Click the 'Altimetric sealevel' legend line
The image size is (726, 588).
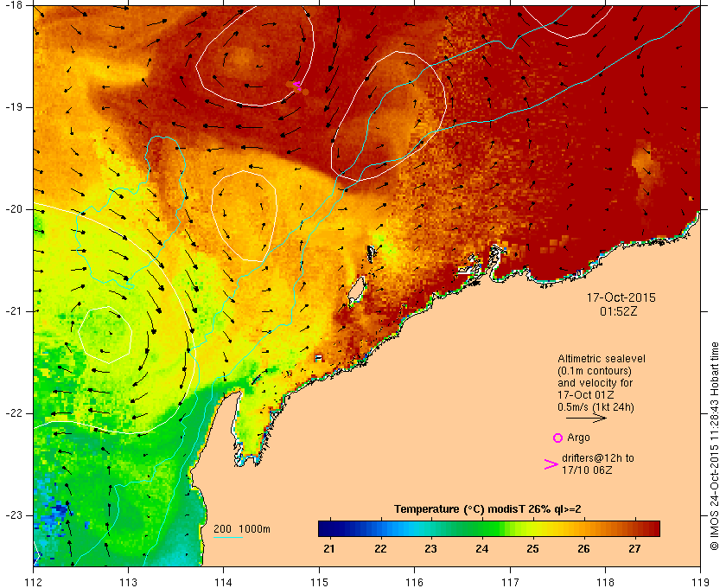coord(601,359)
